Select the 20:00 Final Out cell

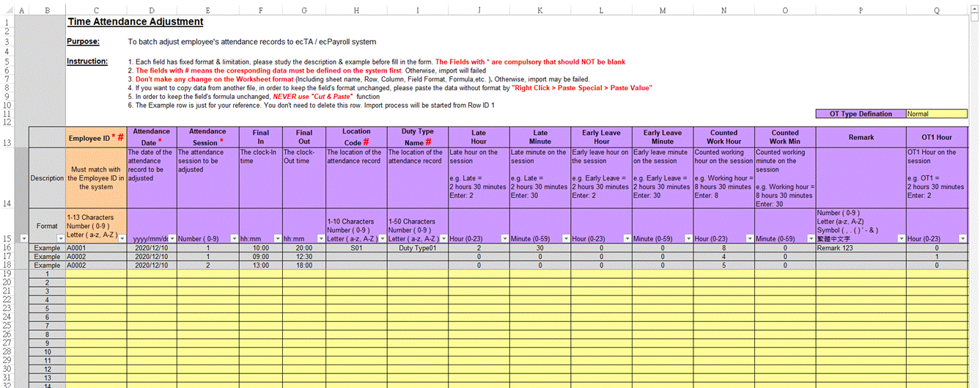pyautogui.click(x=303, y=249)
